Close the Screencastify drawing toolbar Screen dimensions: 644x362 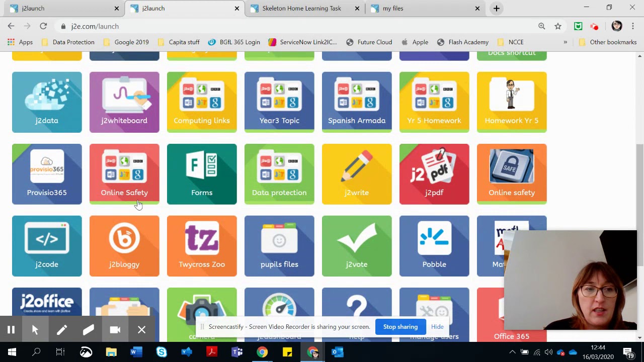coord(142,330)
